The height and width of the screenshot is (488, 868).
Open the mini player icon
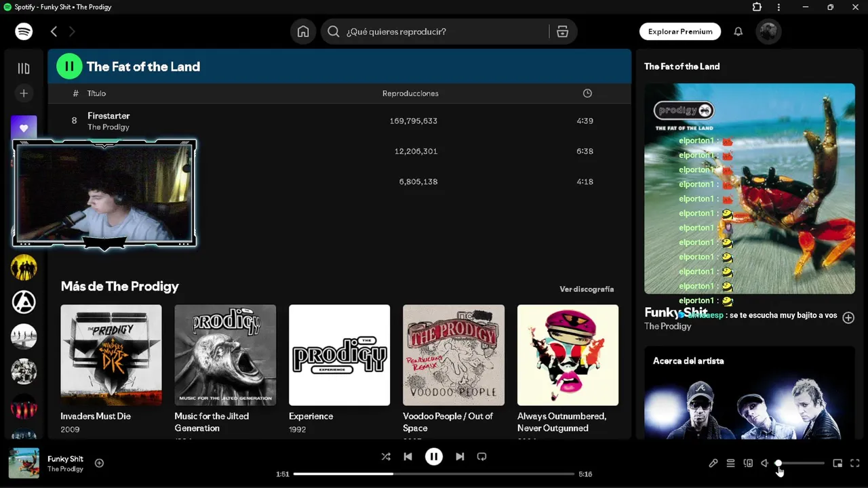(837, 464)
